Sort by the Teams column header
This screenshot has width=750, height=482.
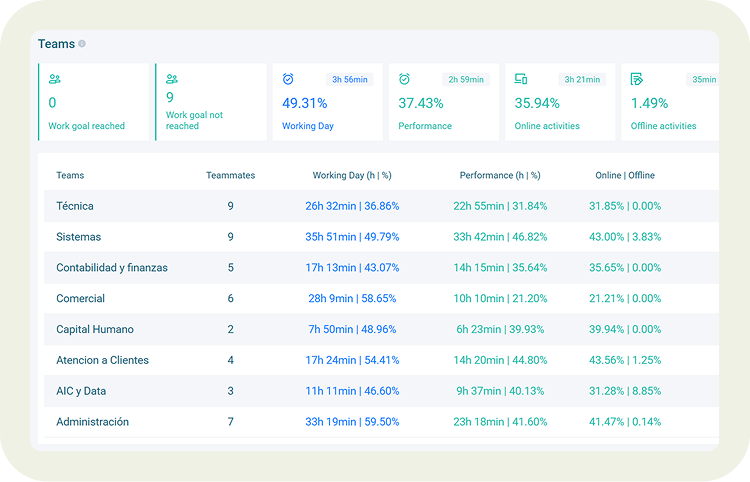[x=70, y=175]
